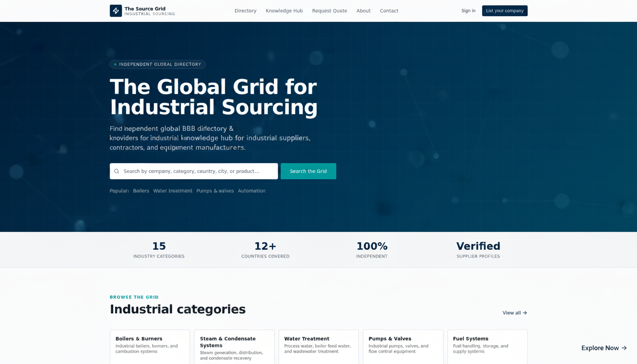Choose the Pumps & valves popular tag
This screenshot has width=637, height=364.
(x=215, y=191)
